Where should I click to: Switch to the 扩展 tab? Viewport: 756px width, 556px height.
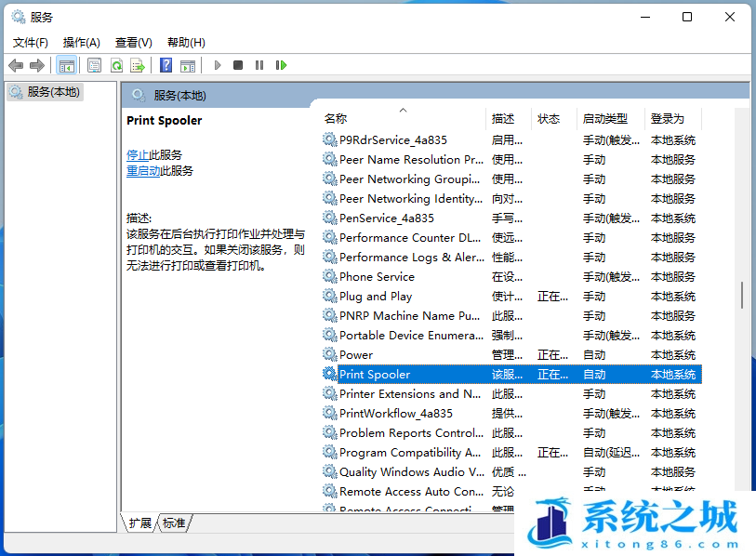[139, 523]
